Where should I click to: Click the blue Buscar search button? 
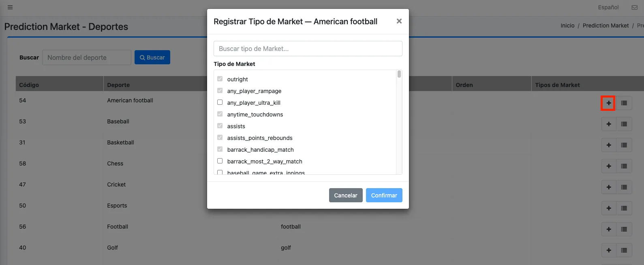point(152,57)
